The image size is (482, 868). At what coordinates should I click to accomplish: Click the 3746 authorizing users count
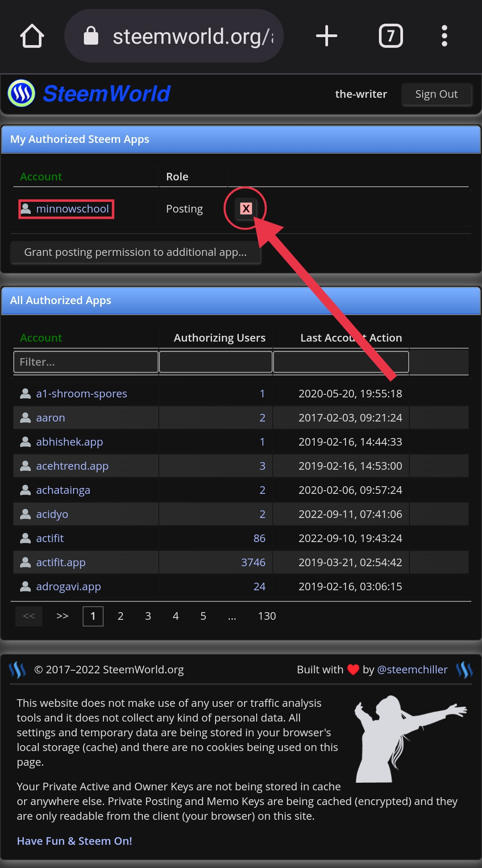[253, 562]
